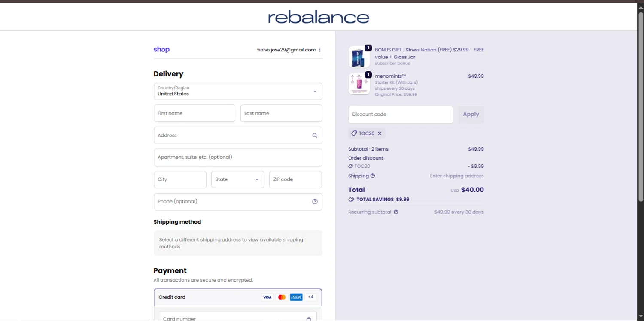
Task: Click the $40.00 total amount
Action: [472, 190]
